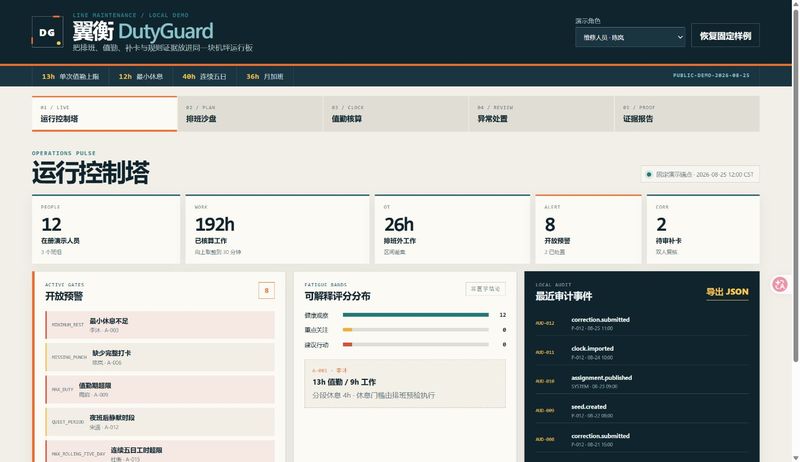Screen dimensions: 800x462
Task: Switch to the 值勤核算 tab
Action: pyautogui.click(x=396, y=114)
